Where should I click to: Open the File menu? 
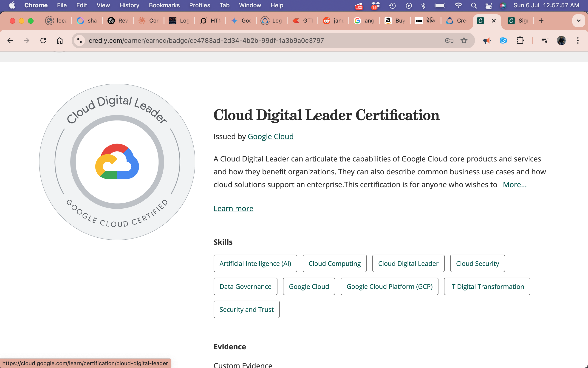tap(62, 5)
